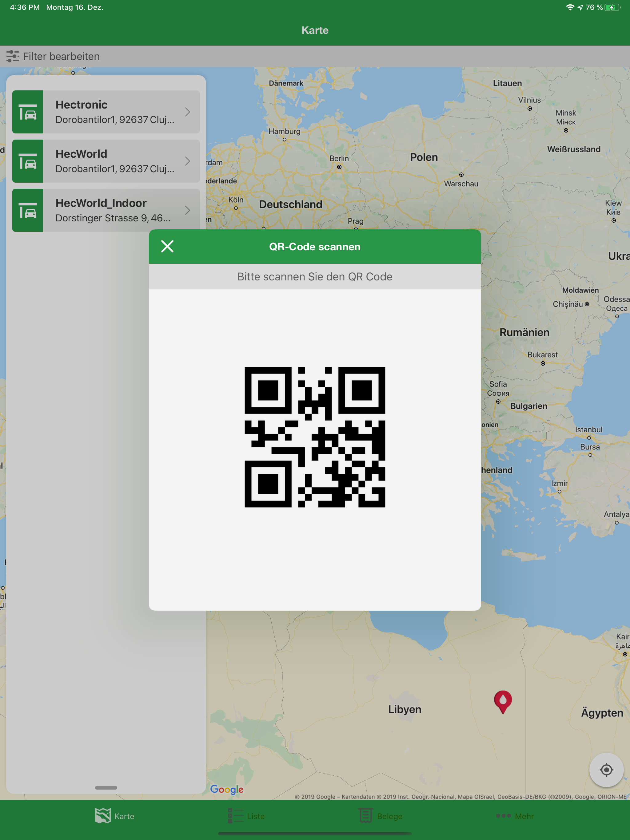This screenshot has height=840, width=630.
Task: Expand the HecWorld entry chevron
Action: point(187,161)
